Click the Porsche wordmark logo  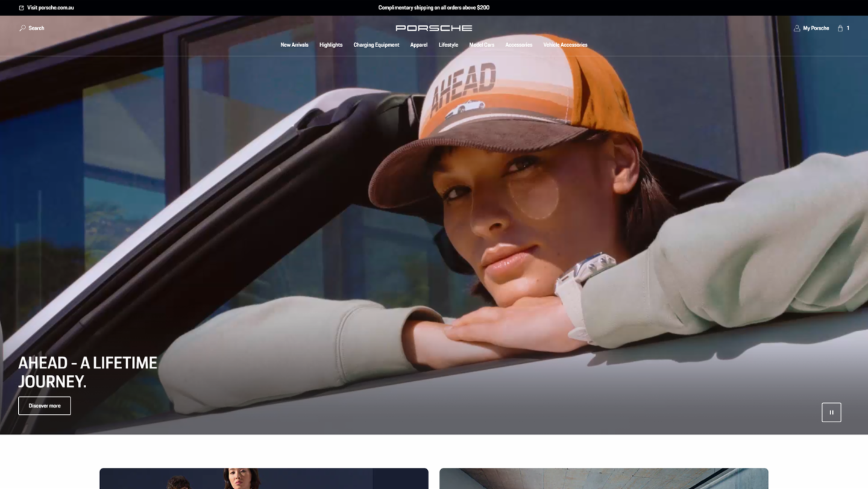coord(434,28)
